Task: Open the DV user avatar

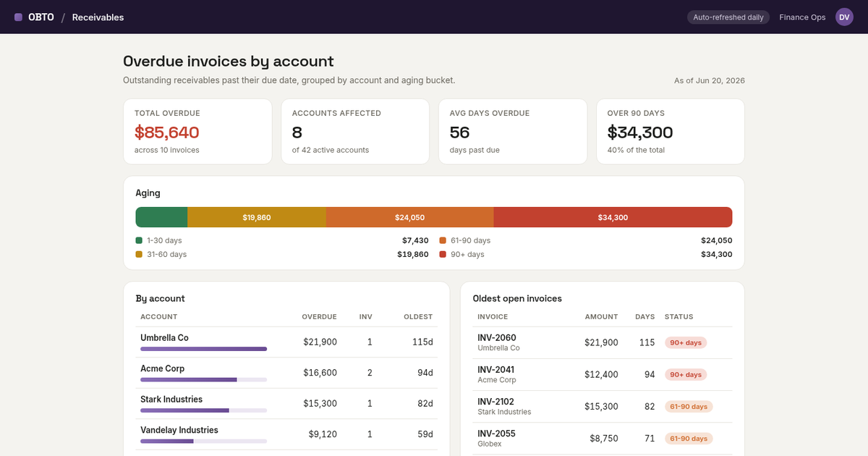Action: [844, 17]
